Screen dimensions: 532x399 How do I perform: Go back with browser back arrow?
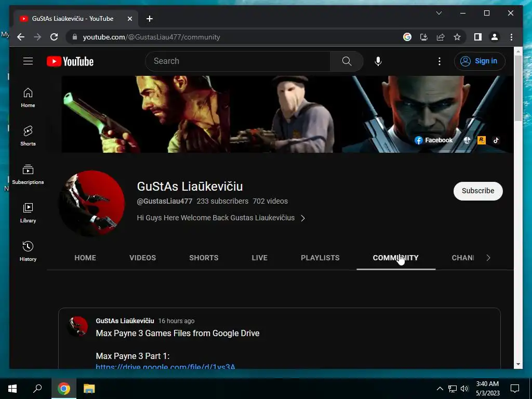click(21, 37)
